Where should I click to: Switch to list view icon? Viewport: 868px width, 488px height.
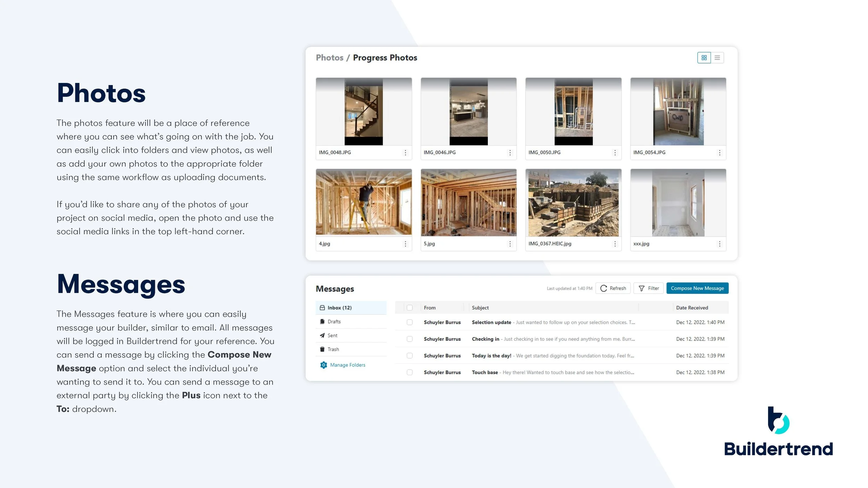pyautogui.click(x=717, y=58)
